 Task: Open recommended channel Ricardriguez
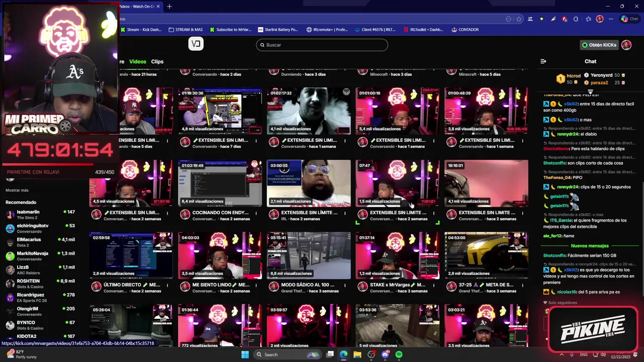click(40, 298)
